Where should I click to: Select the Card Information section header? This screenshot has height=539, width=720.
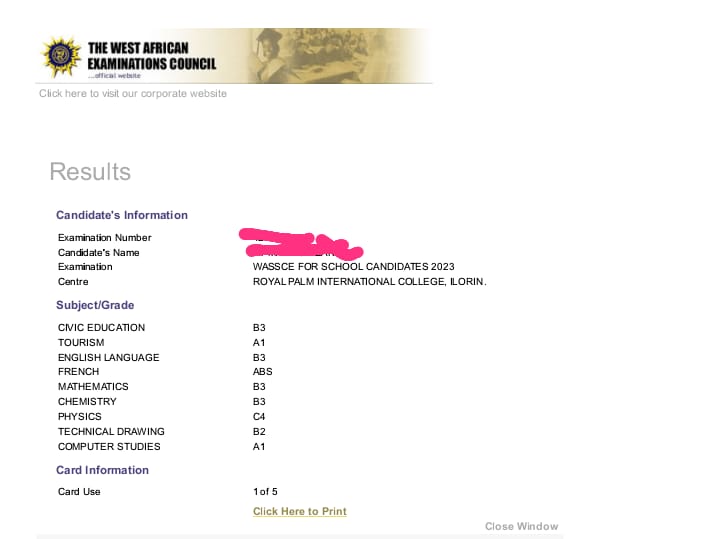[x=103, y=470]
